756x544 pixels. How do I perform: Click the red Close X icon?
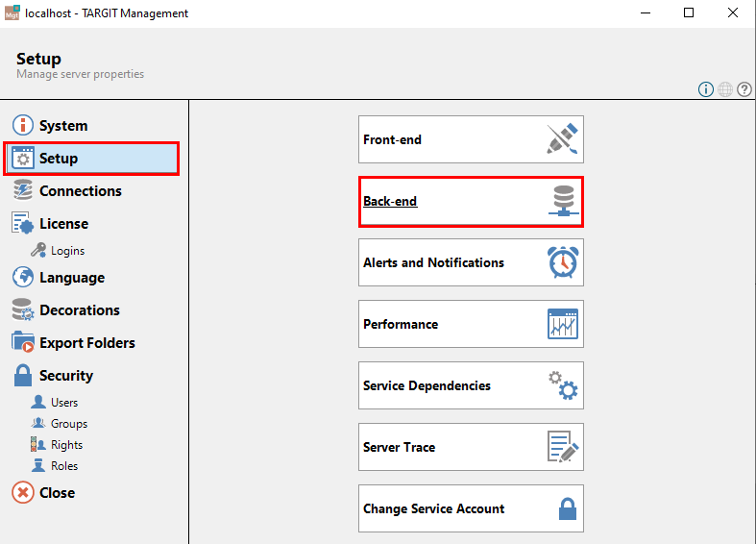click(23, 492)
